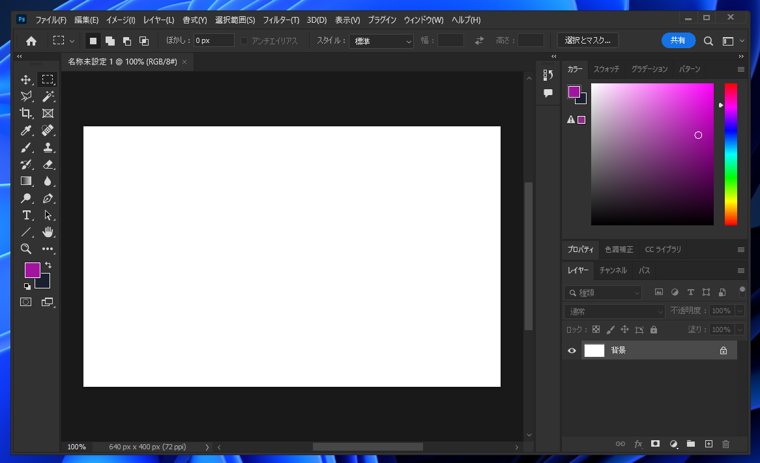Select the Zoom tool
This screenshot has width=760, height=463.
tap(26, 249)
